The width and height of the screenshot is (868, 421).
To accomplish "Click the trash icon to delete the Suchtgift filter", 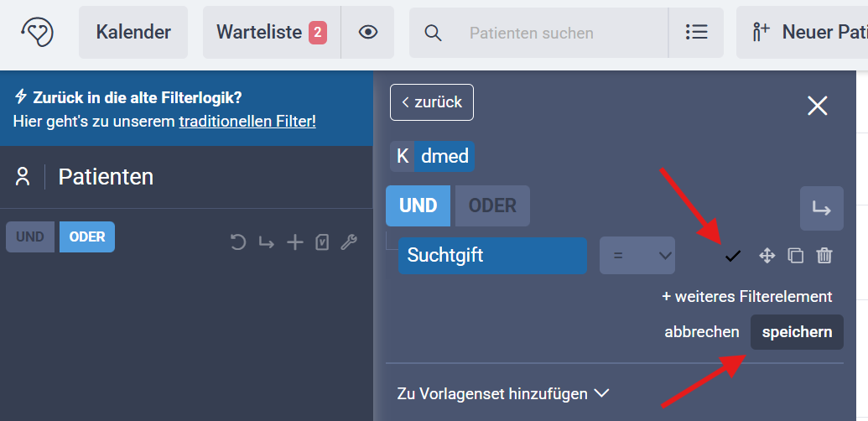I will (x=824, y=256).
